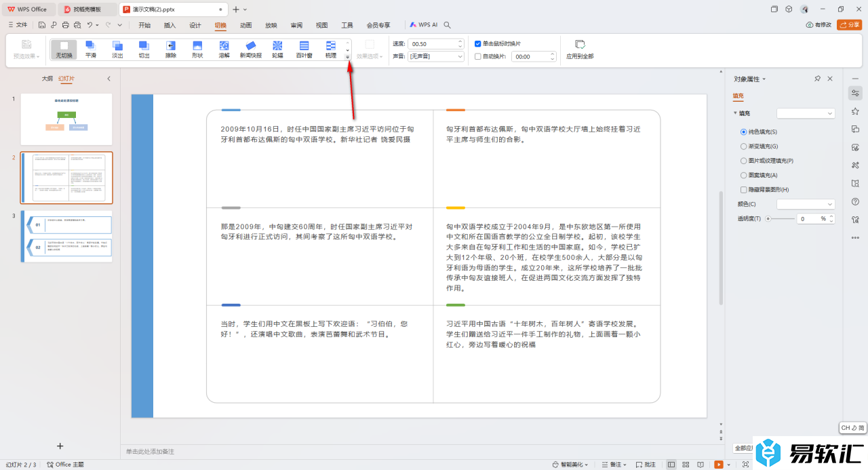Open the slideshow options dropdown arrow
868x470 pixels.
pos(728,465)
